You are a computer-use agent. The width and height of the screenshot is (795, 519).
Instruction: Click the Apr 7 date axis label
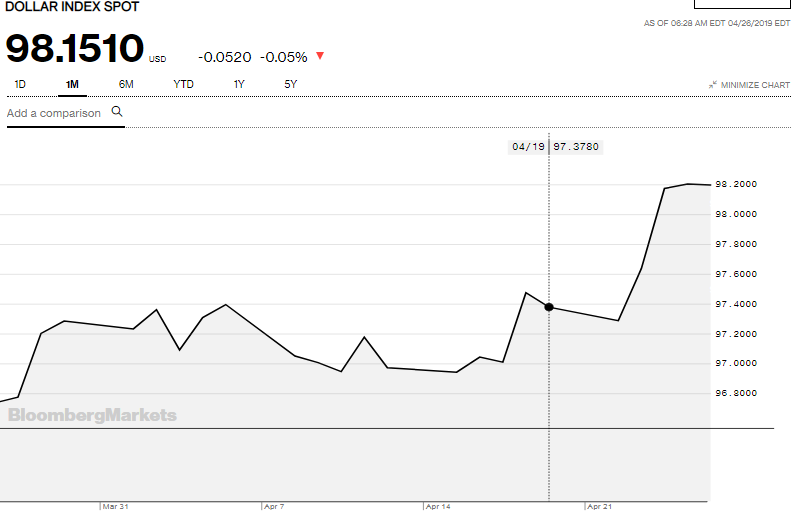pos(274,507)
